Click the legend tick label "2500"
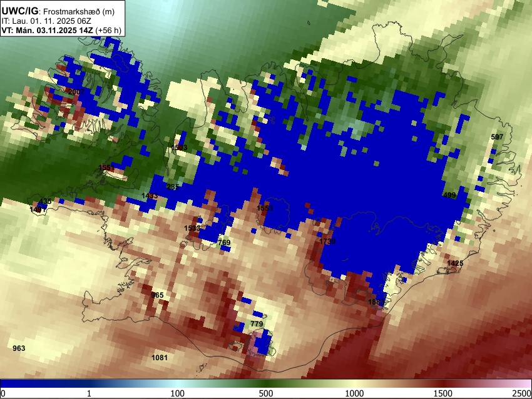 click(x=523, y=393)
